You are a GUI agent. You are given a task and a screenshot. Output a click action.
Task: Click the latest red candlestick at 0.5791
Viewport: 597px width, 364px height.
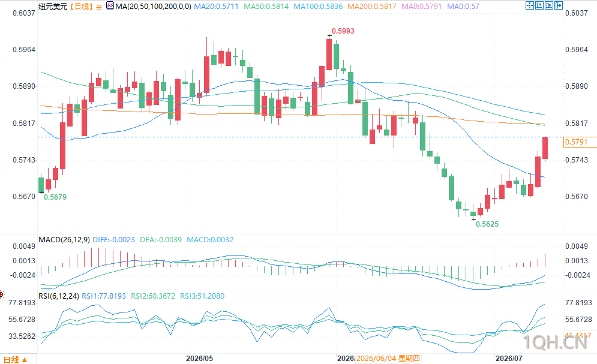point(545,148)
